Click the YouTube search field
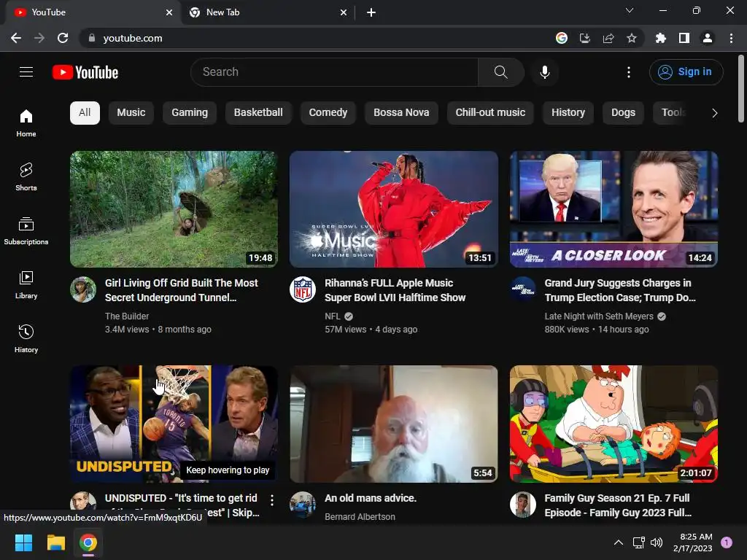747x560 pixels. (334, 72)
